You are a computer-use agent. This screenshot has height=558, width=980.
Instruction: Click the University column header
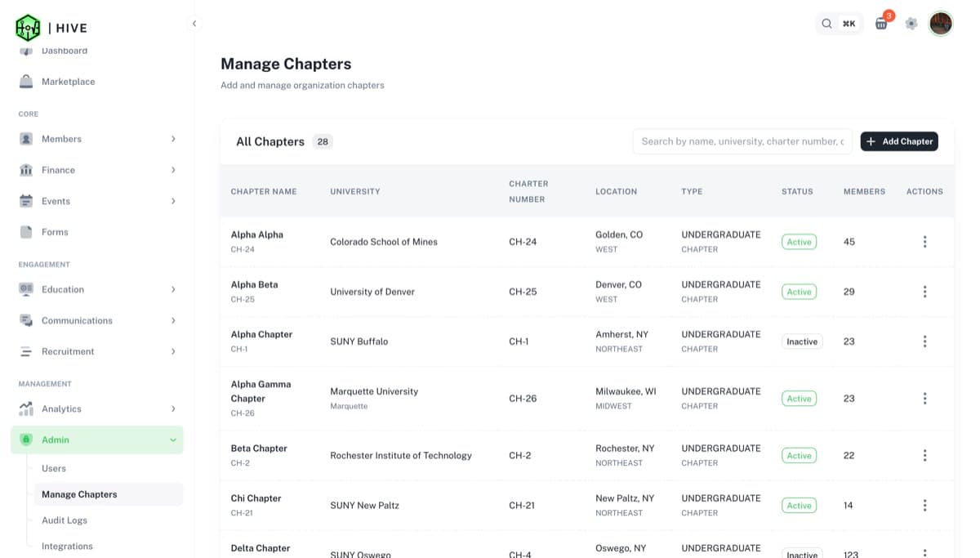click(x=355, y=191)
